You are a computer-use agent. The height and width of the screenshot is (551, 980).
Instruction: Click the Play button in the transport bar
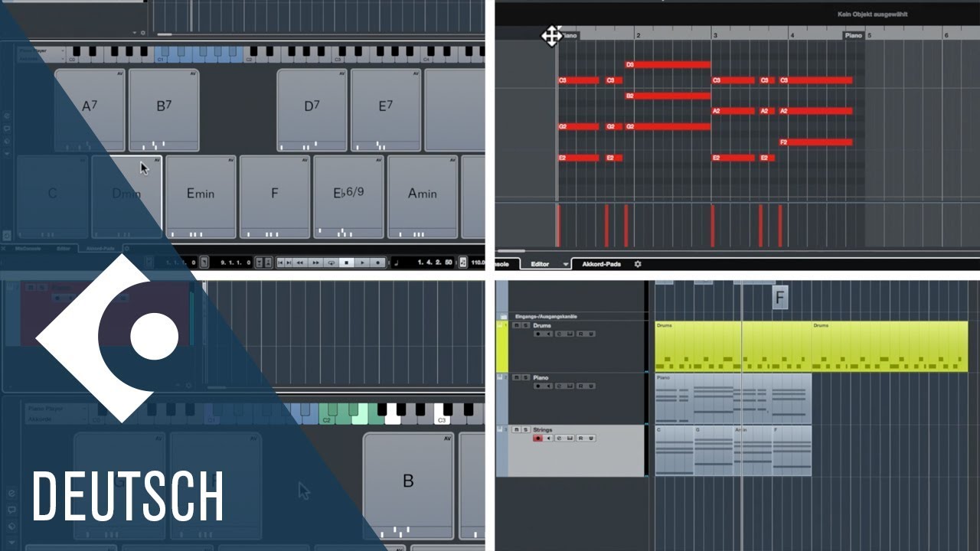tap(362, 262)
